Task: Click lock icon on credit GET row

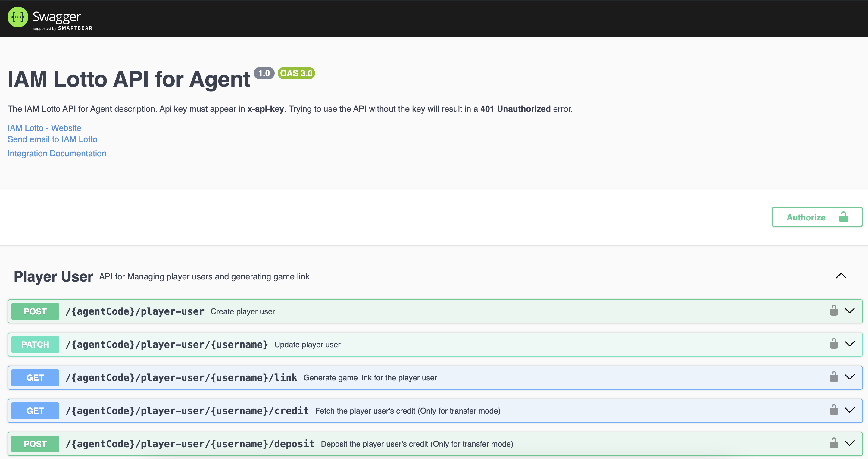Action: [x=834, y=410]
